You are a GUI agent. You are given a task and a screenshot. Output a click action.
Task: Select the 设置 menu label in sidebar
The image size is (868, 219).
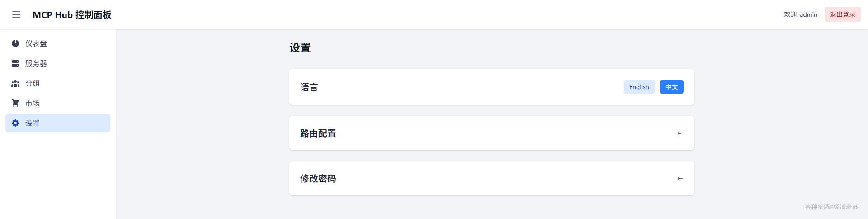pyautogui.click(x=33, y=123)
